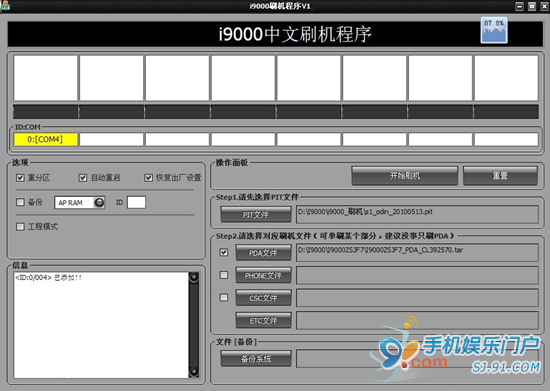Click the empty ETC file path field
Image resolution: width=550 pixels, height=391 pixels.
click(x=417, y=321)
